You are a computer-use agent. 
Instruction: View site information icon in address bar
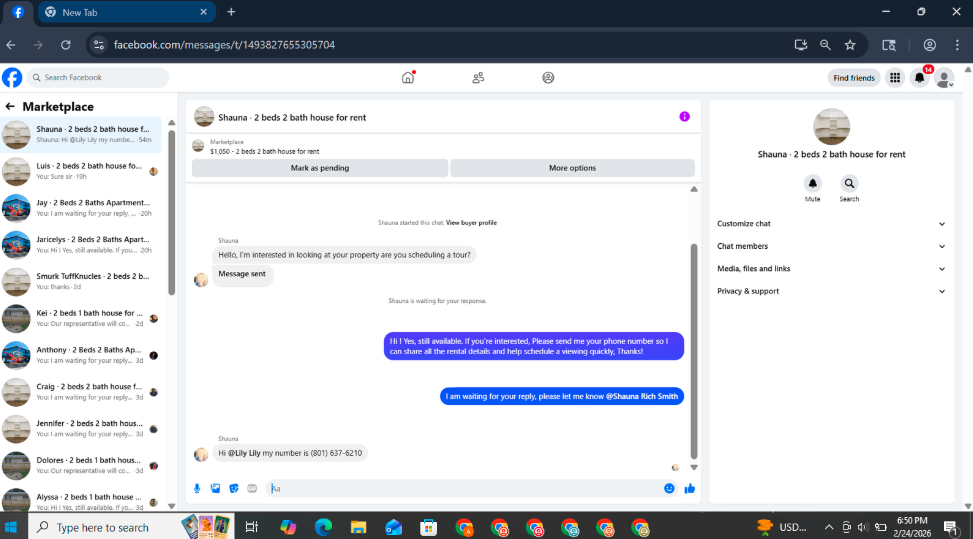99,45
